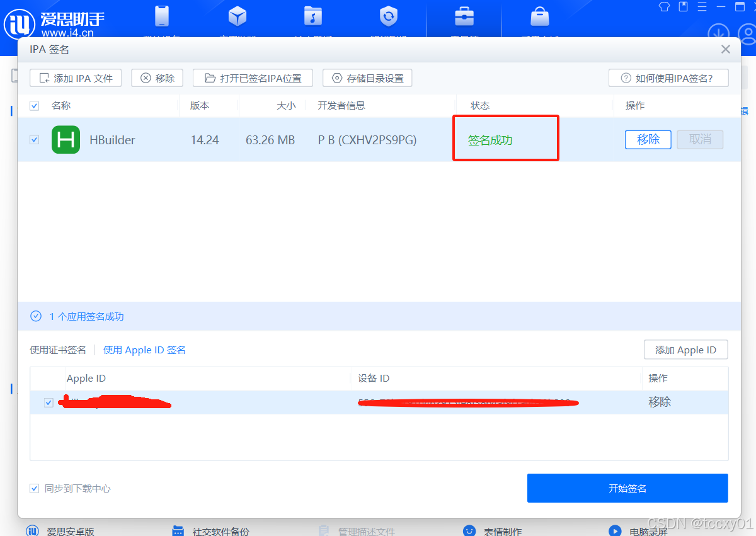Click 移除 in the Apple ID row
The height and width of the screenshot is (536, 756).
[660, 402]
